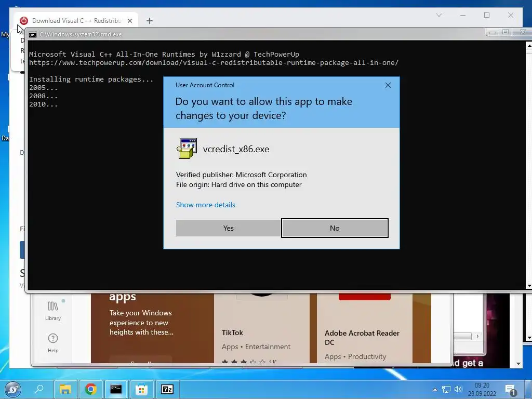
Task: Click the volume speaker tray icon
Action: tap(458, 389)
